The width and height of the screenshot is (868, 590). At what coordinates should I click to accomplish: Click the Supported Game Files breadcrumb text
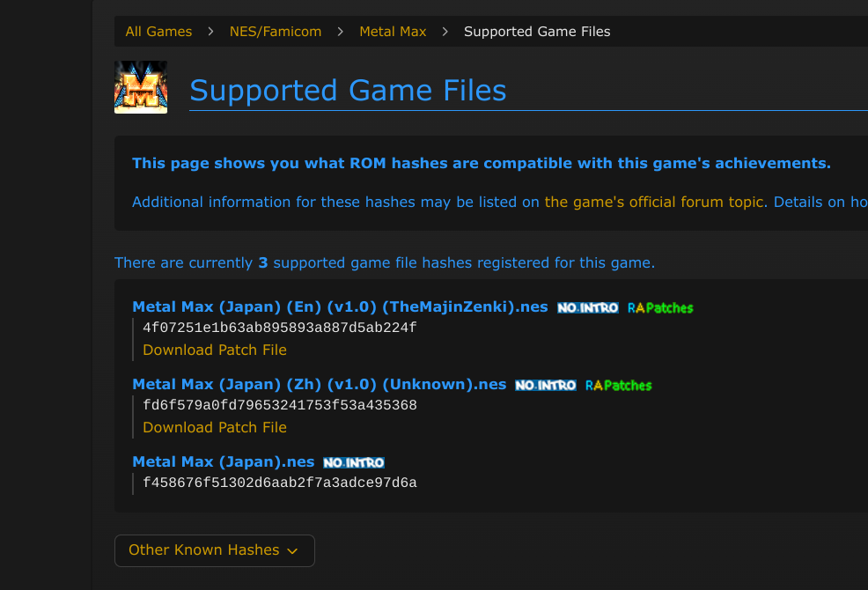[537, 32]
